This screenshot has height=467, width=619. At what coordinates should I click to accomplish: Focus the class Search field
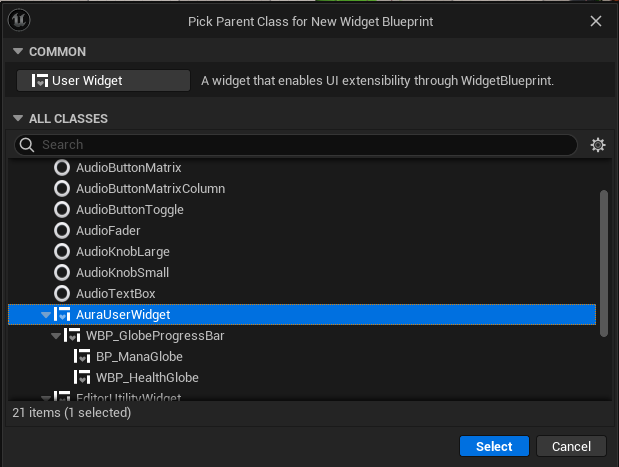point(300,145)
